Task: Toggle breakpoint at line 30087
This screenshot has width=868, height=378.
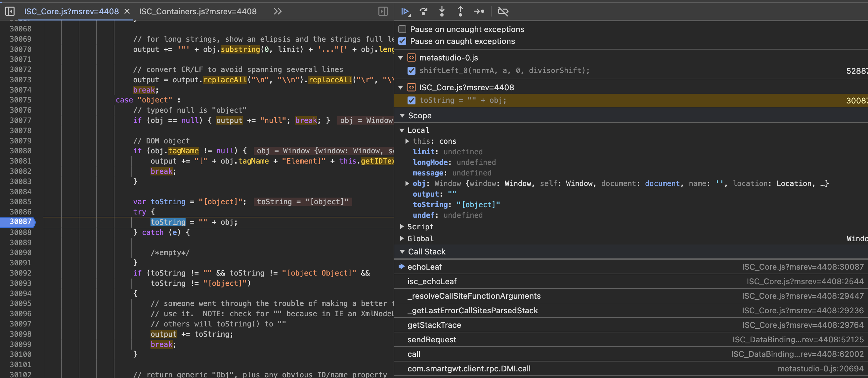Action: click(x=20, y=222)
